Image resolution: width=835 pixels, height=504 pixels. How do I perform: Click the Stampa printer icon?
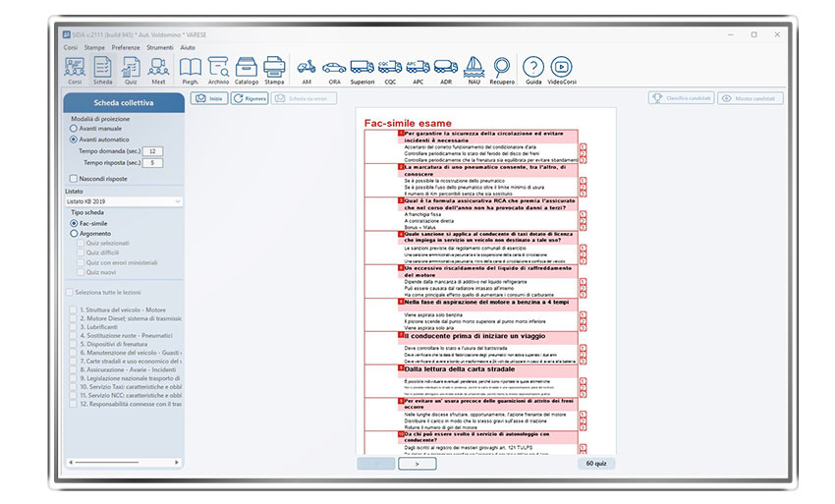[275, 69]
